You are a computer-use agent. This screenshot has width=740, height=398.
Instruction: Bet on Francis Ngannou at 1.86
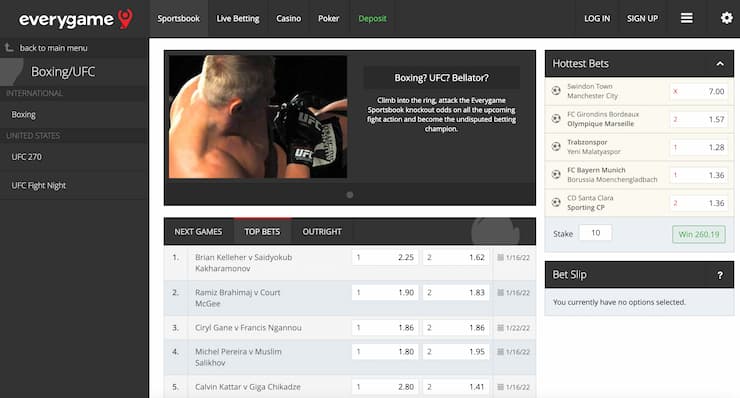click(x=456, y=328)
